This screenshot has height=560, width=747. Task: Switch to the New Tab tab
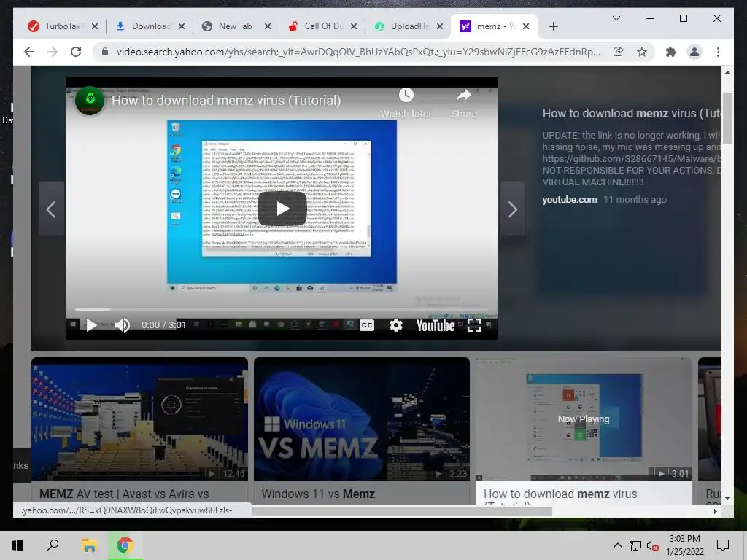235,26
